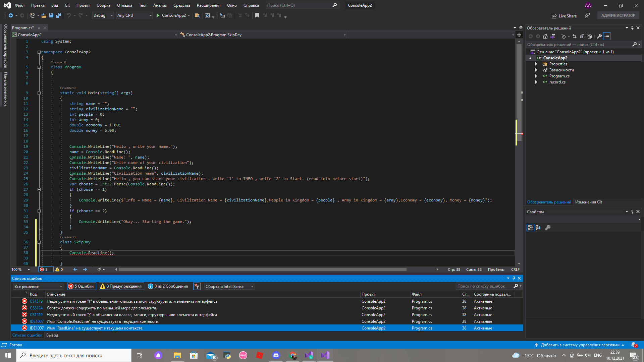Go to previous issue arrow in editor status
This screenshot has width=644, height=362.
75,269
